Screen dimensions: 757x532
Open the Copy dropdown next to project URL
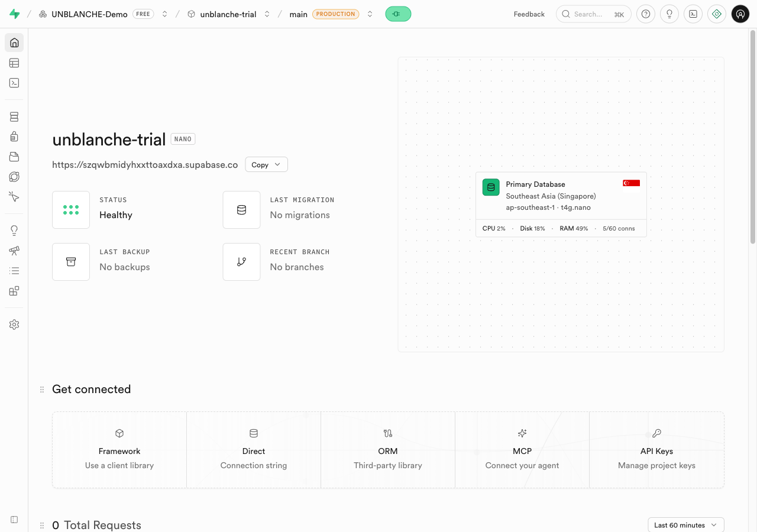click(267, 165)
